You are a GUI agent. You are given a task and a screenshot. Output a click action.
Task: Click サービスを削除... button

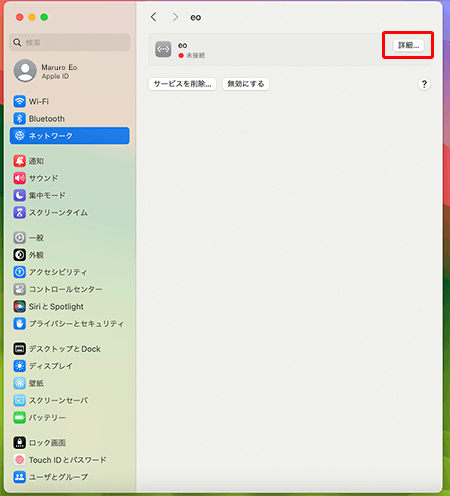(x=182, y=84)
